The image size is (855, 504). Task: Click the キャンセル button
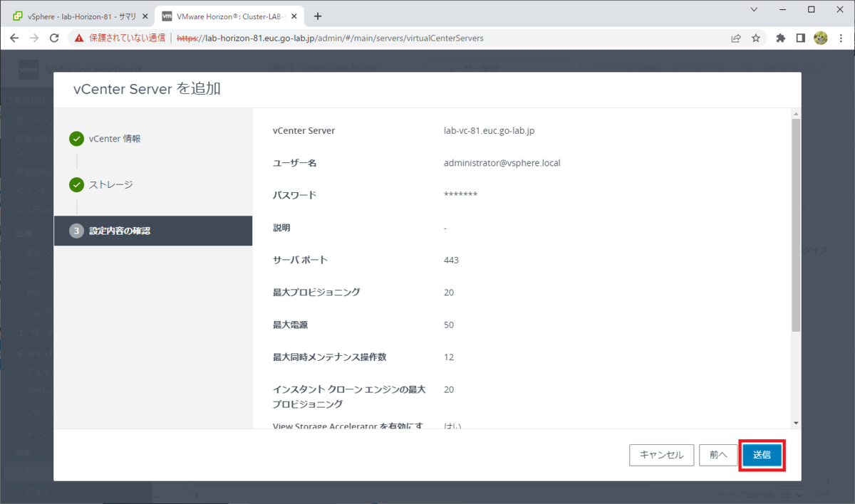pos(661,455)
